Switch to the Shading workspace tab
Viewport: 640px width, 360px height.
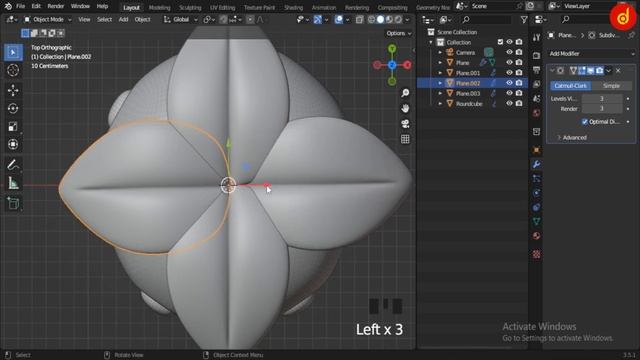[293, 7]
